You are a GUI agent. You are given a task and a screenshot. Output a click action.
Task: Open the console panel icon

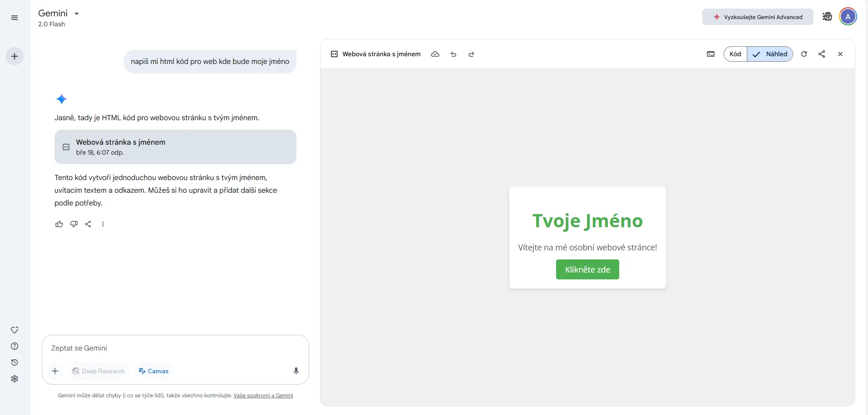[711, 54]
